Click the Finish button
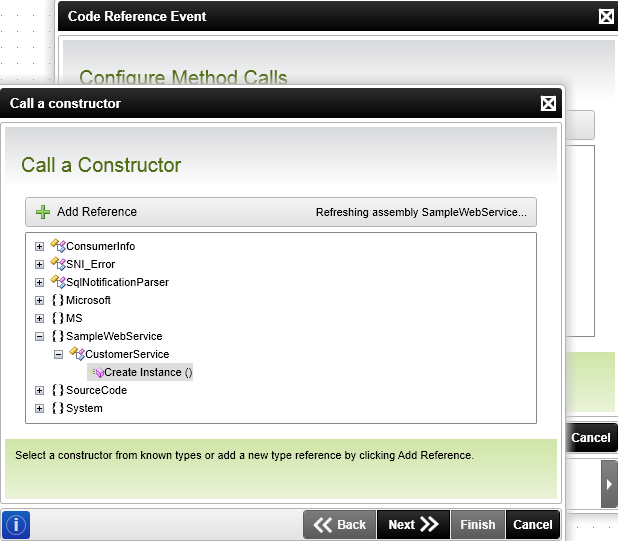The height and width of the screenshot is (541, 618). tap(478, 525)
